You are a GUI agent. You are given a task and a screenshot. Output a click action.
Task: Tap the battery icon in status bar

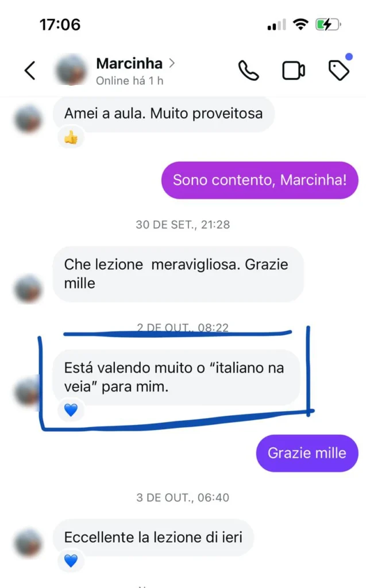[328, 25]
